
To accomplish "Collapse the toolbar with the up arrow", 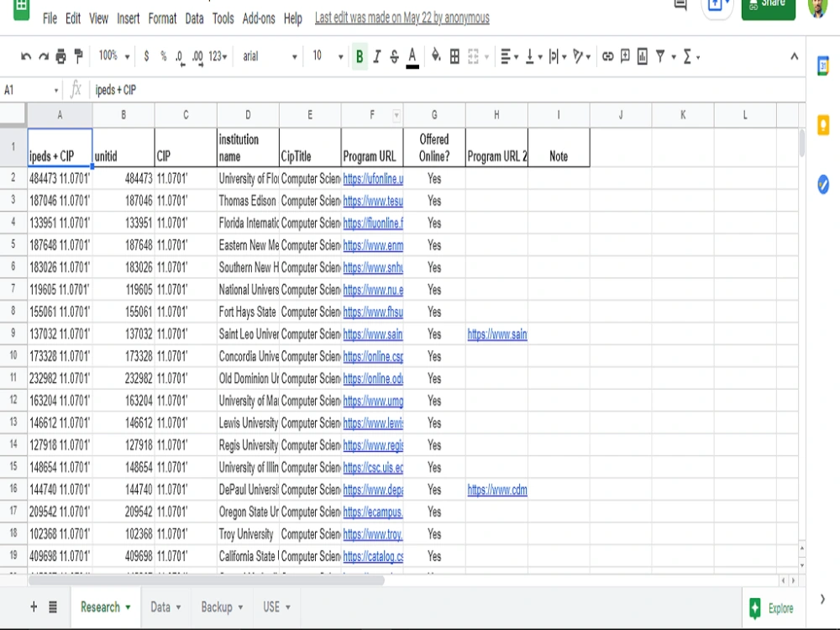I will coord(794,55).
